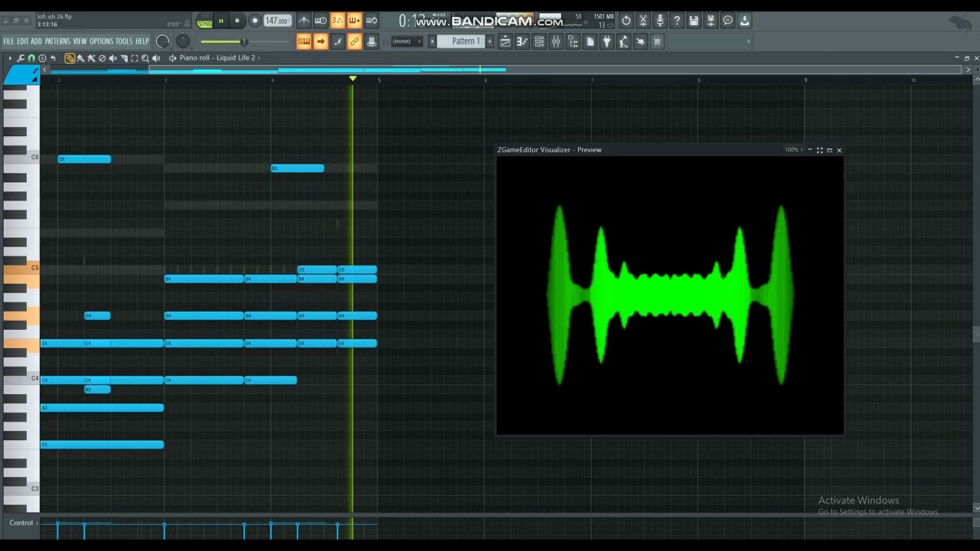Open the piano roll magnet snap menu
The image size is (980, 551).
(x=31, y=58)
